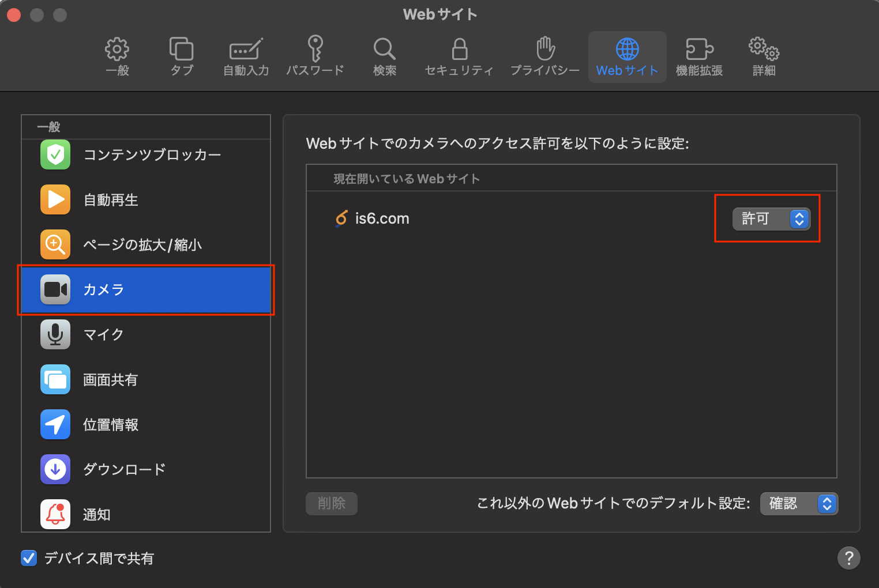Select 画面共有 screen sharing in sidebar
879x588 pixels.
point(146,379)
